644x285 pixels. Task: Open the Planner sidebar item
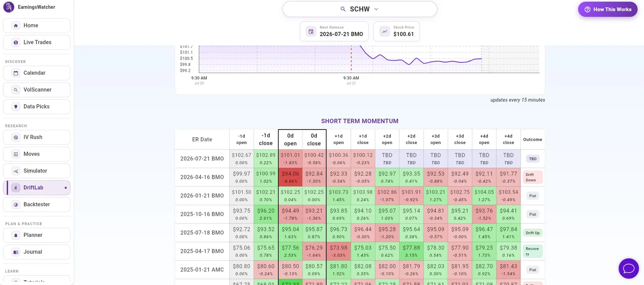coord(37,235)
